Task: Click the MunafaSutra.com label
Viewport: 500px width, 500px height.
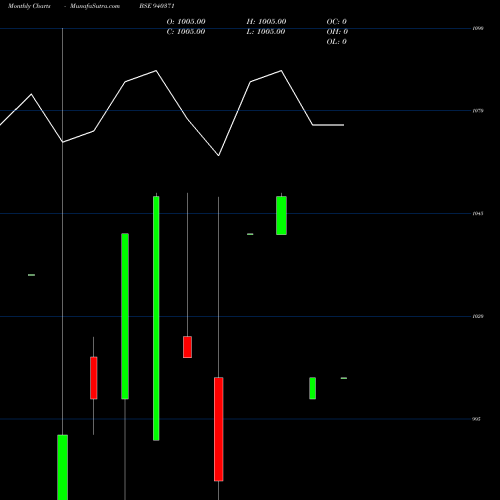Action: 95,6
